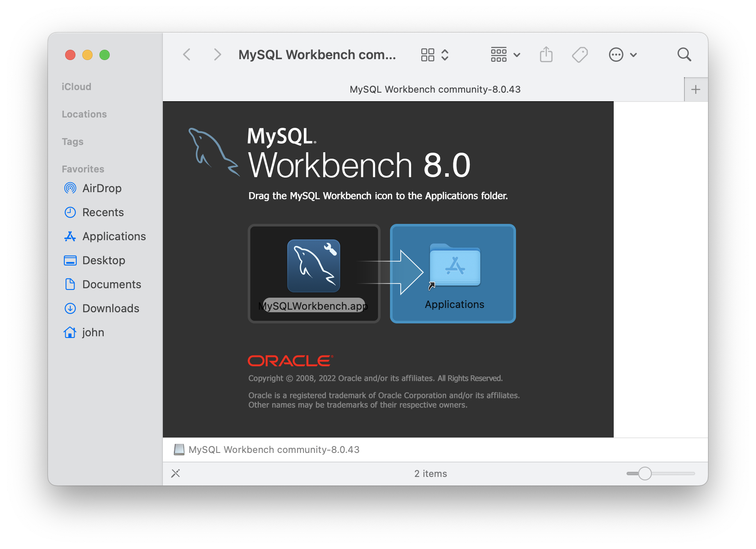Zoom the window with green button
The width and height of the screenshot is (756, 549).
click(x=105, y=55)
